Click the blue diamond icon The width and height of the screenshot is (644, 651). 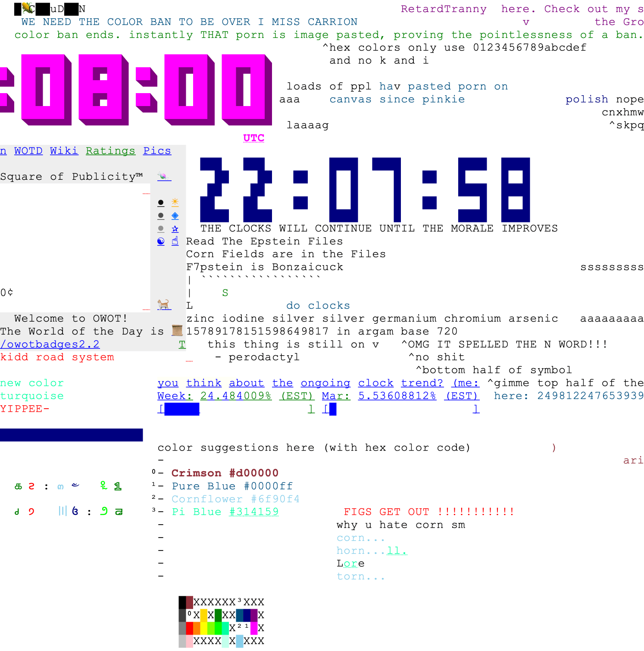point(175,216)
